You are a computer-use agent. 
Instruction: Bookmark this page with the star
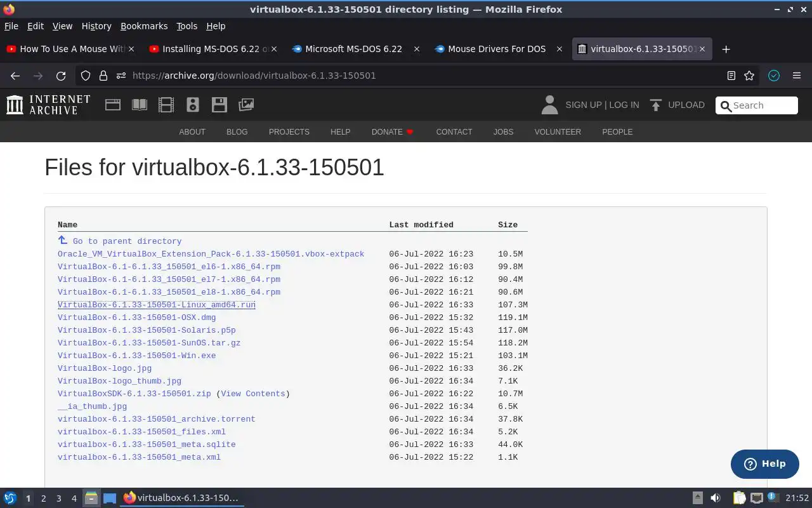749,76
